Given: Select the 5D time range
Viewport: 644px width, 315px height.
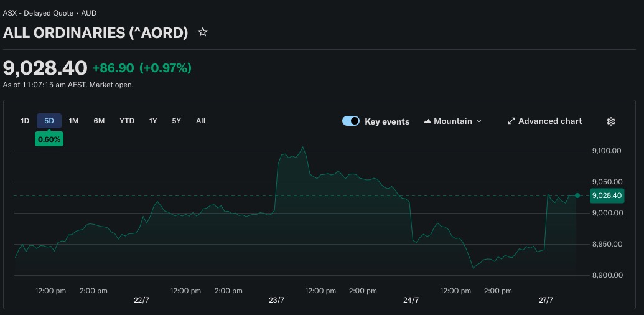Looking at the screenshot, I should tap(49, 121).
